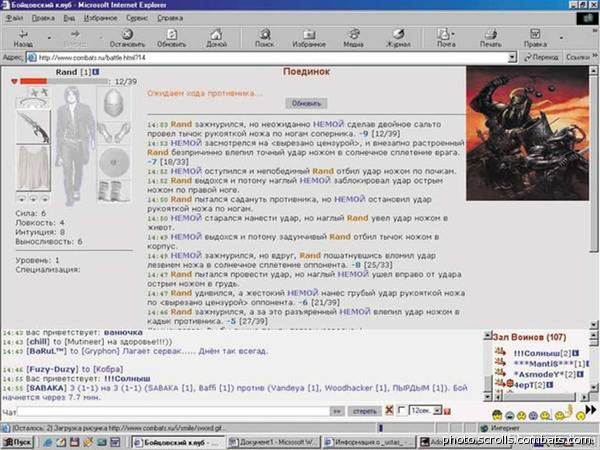This screenshot has height=450, width=600.
Task: Click into the Чат input field
Action: [x=173, y=412]
